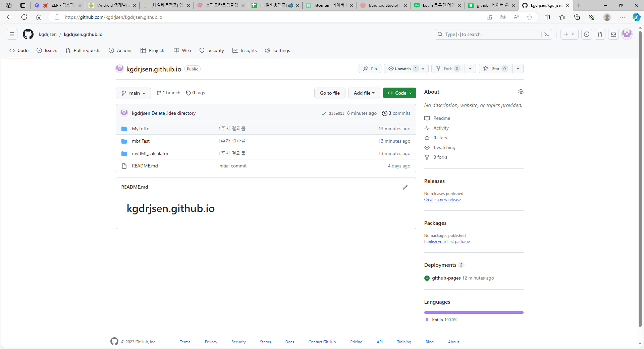The image size is (644, 349).
Task: Open the Security tab
Action: pyautogui.click(x=212, y=50)
